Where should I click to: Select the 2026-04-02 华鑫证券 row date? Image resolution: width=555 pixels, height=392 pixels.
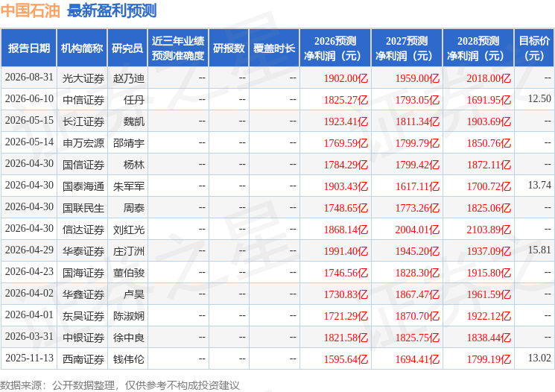coord(29,293)
